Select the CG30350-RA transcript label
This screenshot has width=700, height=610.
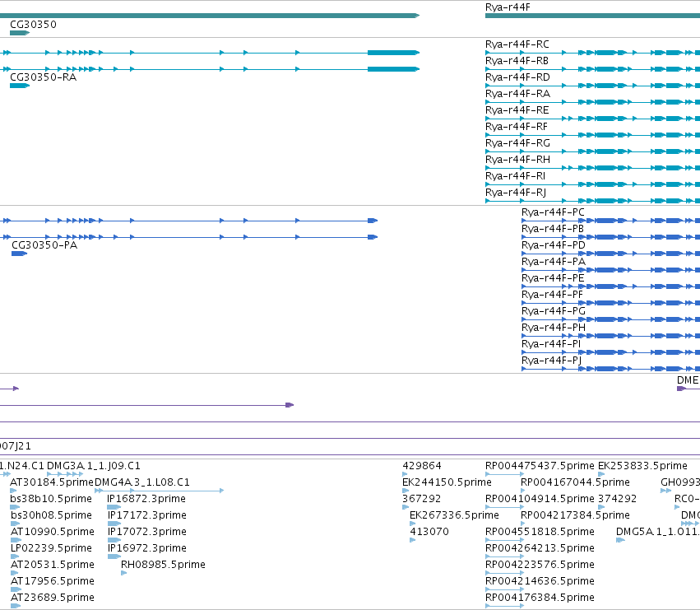[44, 77]
